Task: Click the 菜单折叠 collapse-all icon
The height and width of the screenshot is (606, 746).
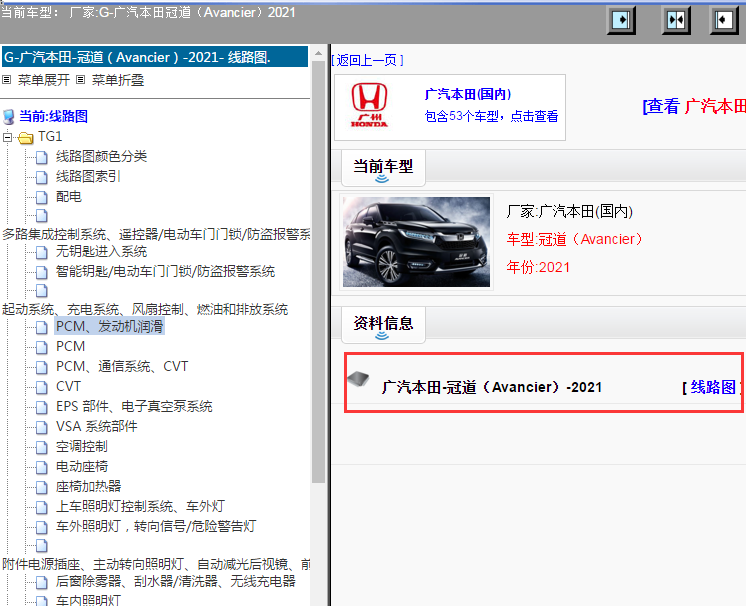Action: click(80, 80)
